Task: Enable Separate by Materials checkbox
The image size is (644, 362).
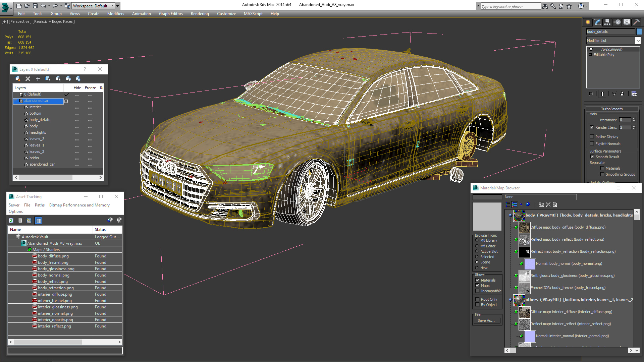Action: pyautogui.click(x=602, y=168)
